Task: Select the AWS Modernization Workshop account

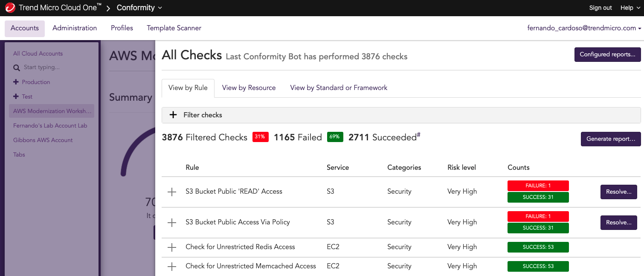Action: pos(52,111)
